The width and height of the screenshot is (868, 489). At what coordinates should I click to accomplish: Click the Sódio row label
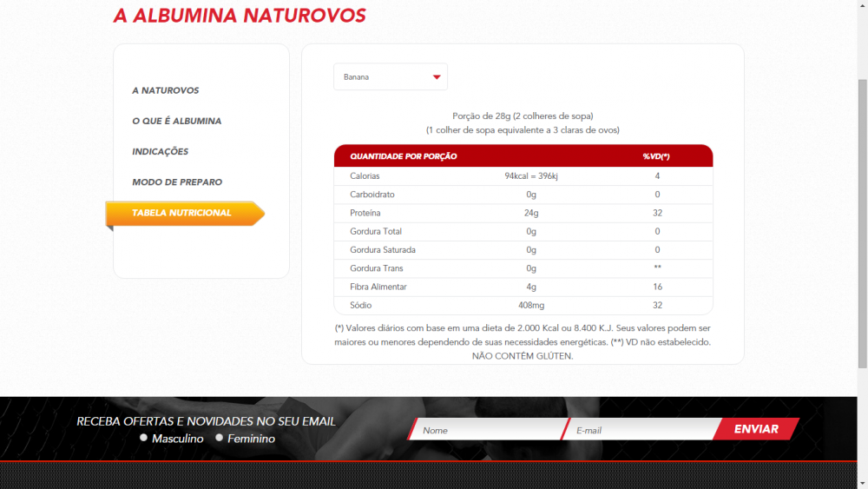[361, 305]
